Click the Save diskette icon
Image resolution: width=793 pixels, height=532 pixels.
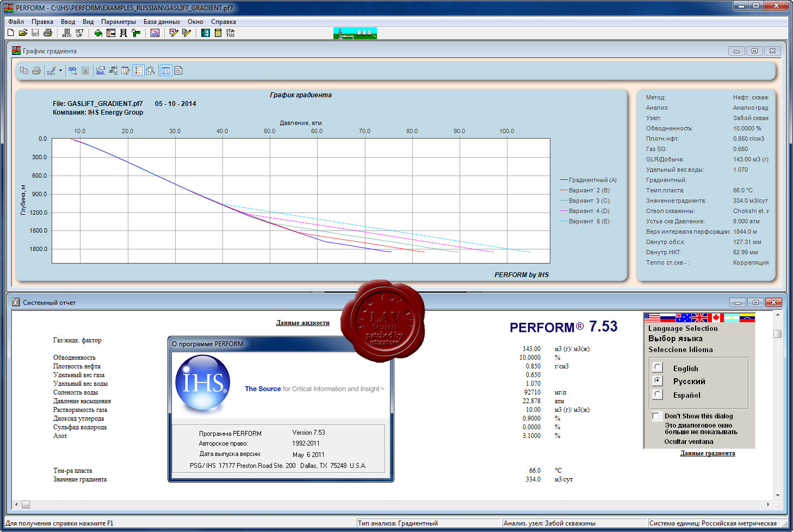pyautogui.click(x=35, y=33)
